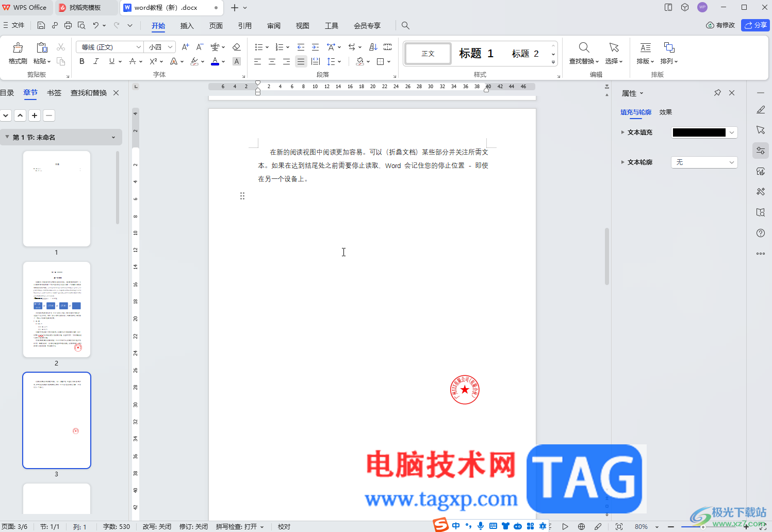This screenshot has width=772, height=532.
Task: Click the pen icon in right sidebar
Action: (761, 109)
